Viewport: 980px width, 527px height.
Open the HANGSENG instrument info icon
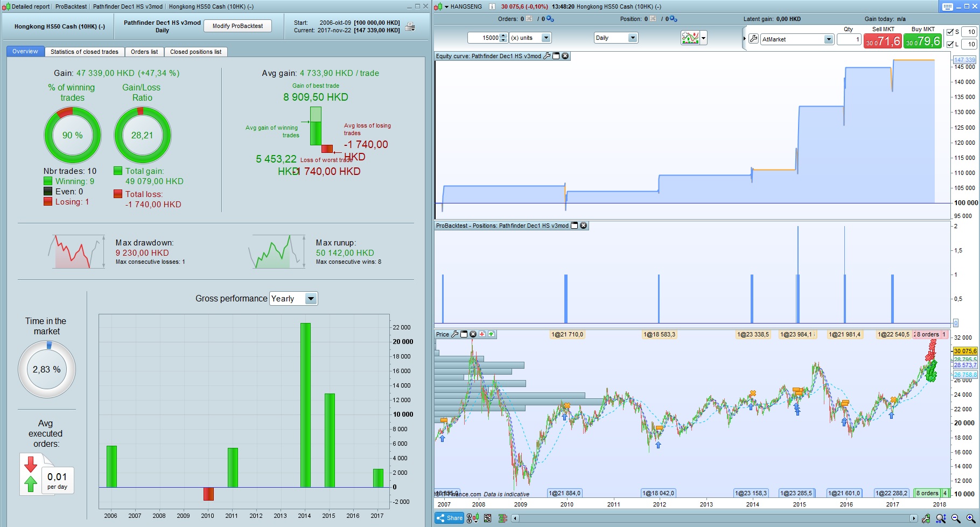tap(492, 6)
